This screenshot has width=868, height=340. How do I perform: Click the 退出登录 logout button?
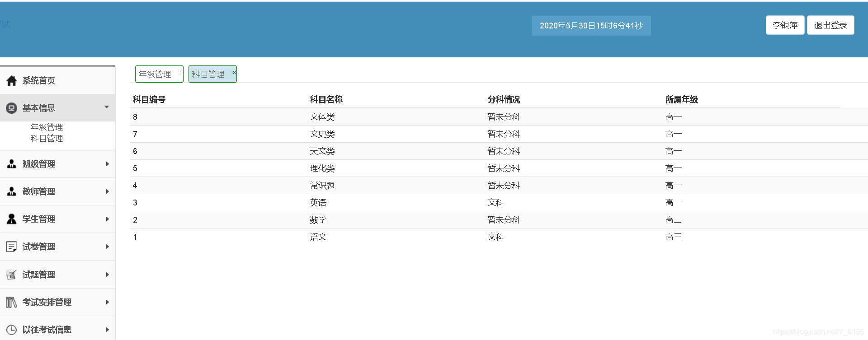point(830,25)
